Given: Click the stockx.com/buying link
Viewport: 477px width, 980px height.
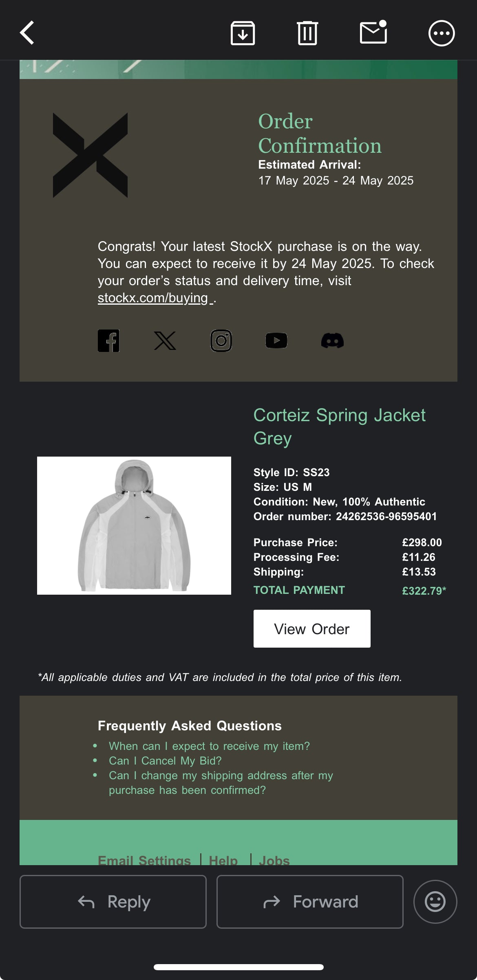Looking at the screenshot, I should [x=153, y=298].
